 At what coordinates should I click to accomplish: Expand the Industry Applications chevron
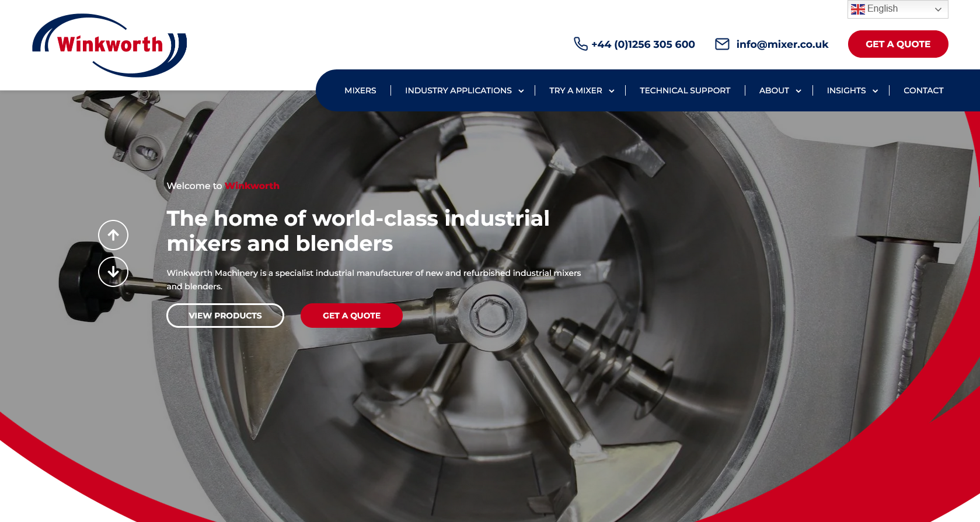521,91
